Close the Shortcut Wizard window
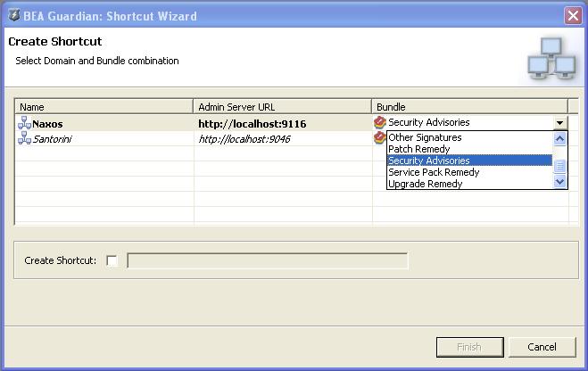The height and width of the screenshot is (371, 588). (573, 16)
